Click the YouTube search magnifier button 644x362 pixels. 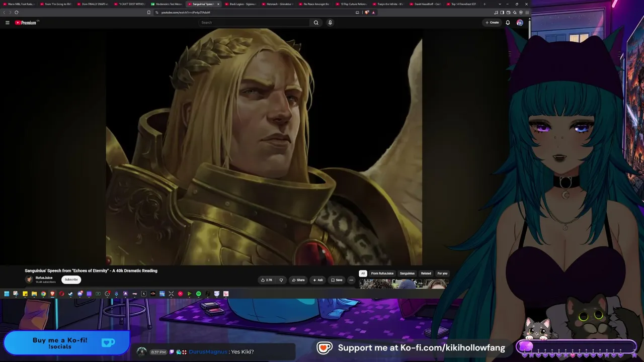(x=316, y=23)
